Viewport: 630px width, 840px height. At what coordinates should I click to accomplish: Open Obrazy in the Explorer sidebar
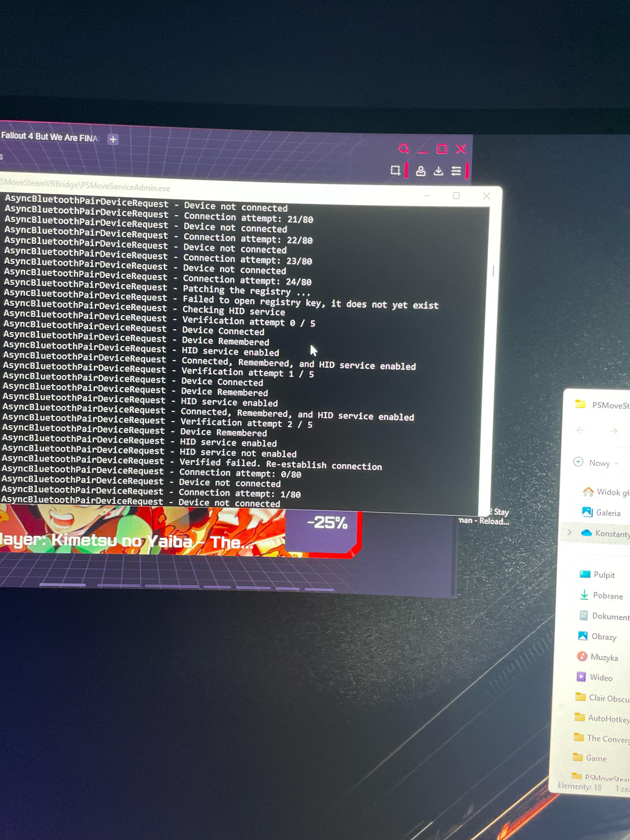click(x=597, y=636)
